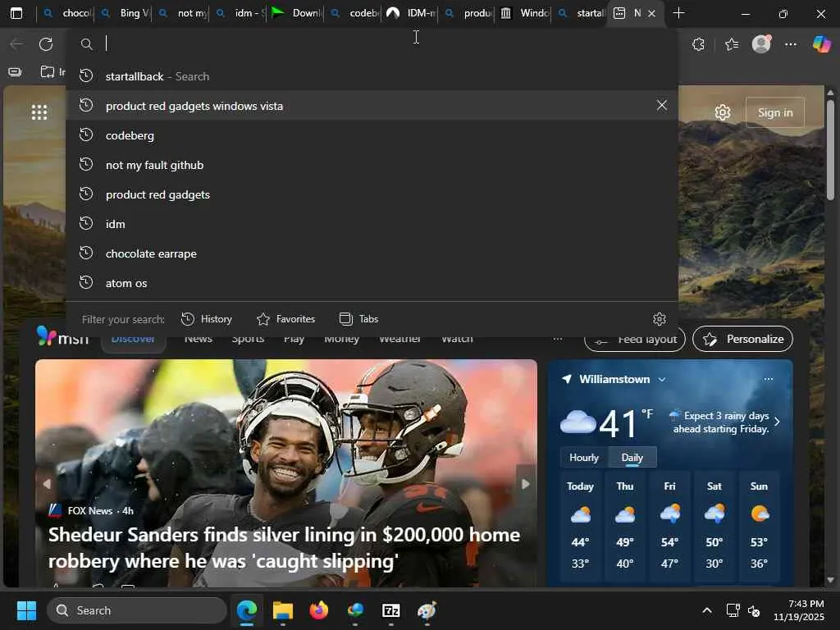Expand rainy days forecast chevron
This screenshot has width=840, height=630.
pyautogui.click(x=777, y=422)
